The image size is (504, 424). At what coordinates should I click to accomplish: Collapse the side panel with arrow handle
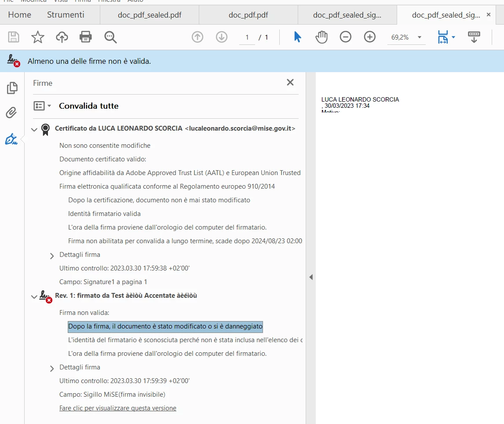tap(311, 277)
